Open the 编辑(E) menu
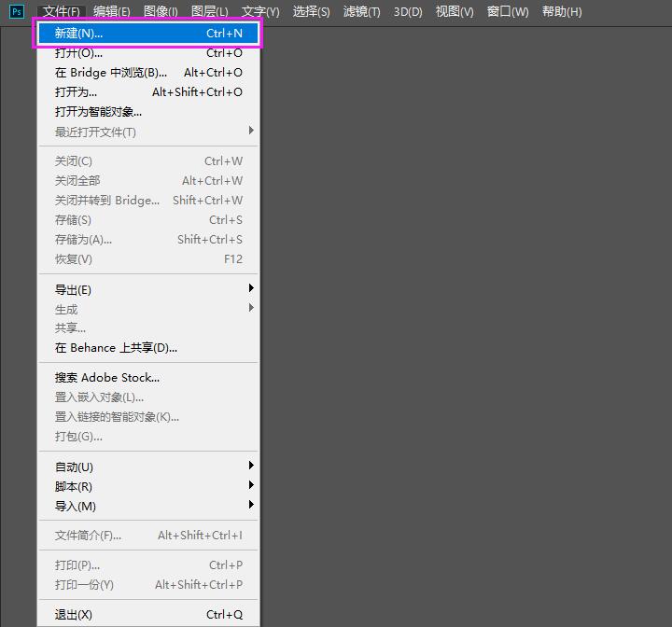This screenshot has width=672, height=627. click(x=112, y=11)
